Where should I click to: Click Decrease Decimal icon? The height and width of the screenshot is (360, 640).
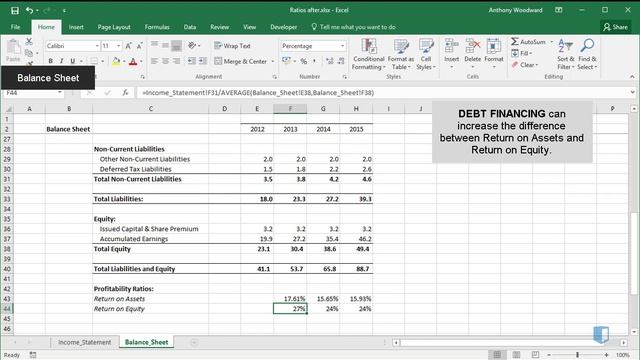(x=341, y=61)
